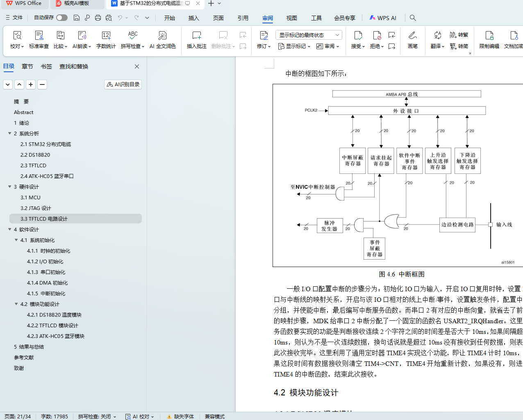This screenshot has width=523, height=420.
Task: Click the restrict editing (限制编辑) icon
Action: tap(489, 36)
